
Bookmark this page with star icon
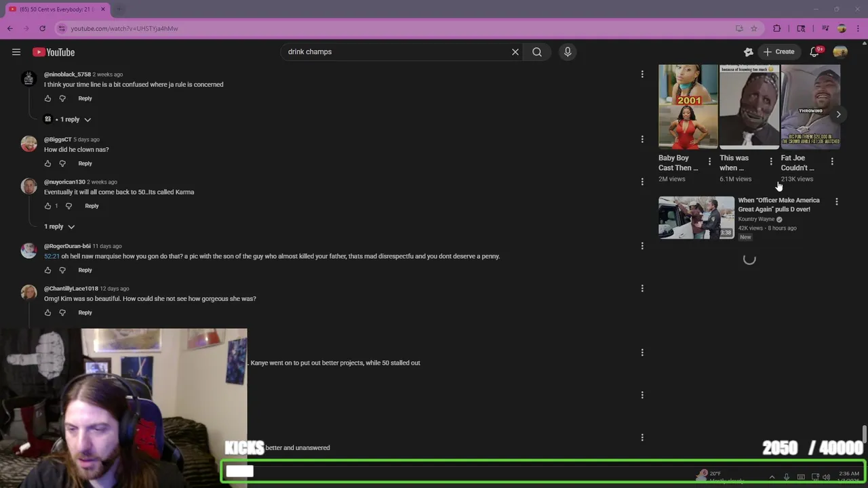(753, 28)
